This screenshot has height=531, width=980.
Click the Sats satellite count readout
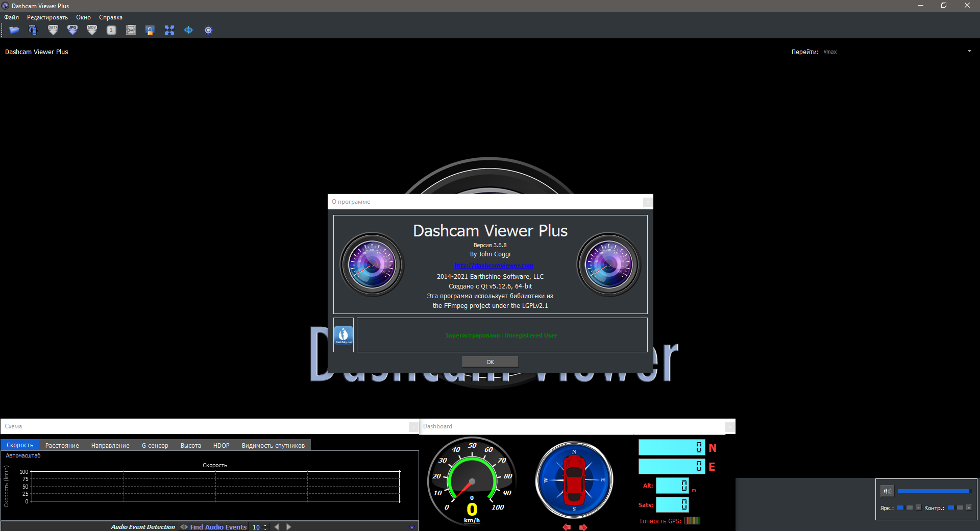672,504
